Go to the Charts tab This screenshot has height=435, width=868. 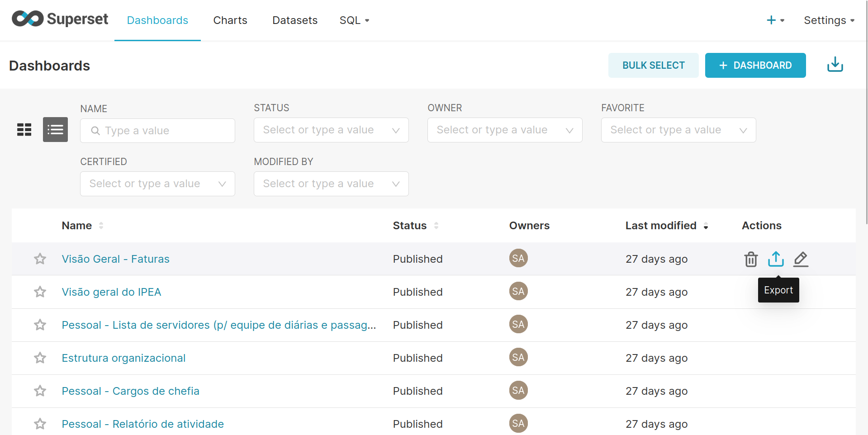point(230,20)
